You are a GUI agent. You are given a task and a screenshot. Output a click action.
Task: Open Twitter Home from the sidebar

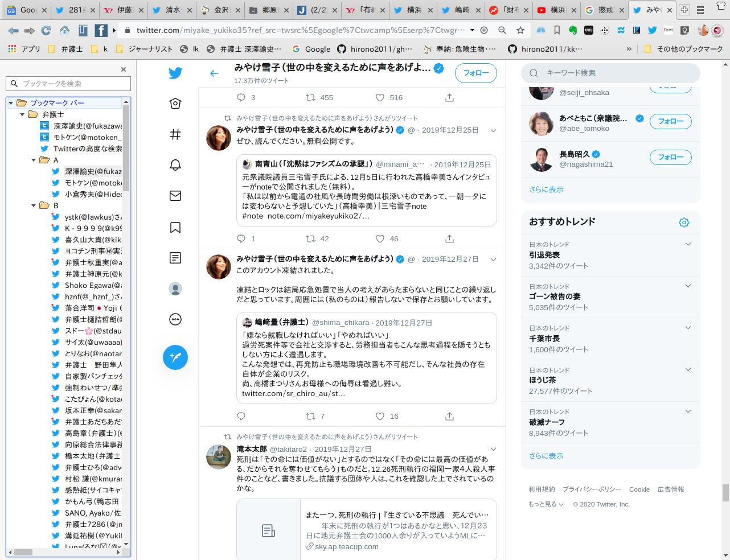[x=175, y=104]
